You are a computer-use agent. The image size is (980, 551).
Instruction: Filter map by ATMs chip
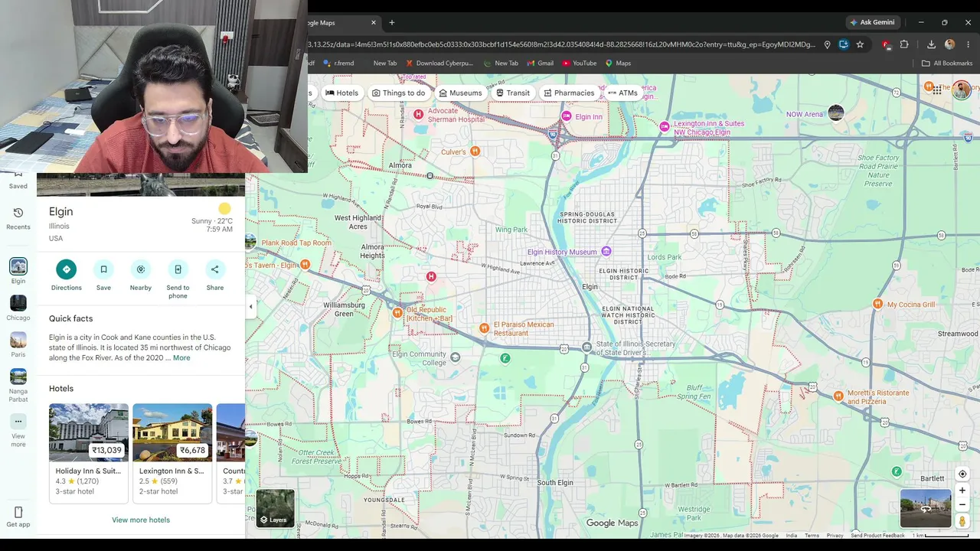pyautogui.click(x=622, y=93)
